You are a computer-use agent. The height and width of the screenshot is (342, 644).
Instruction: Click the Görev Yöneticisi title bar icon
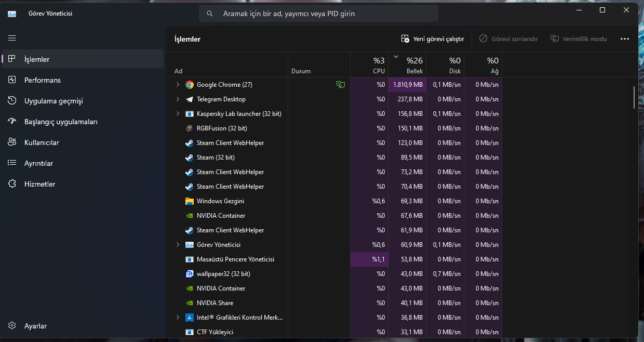pos(12,14)
